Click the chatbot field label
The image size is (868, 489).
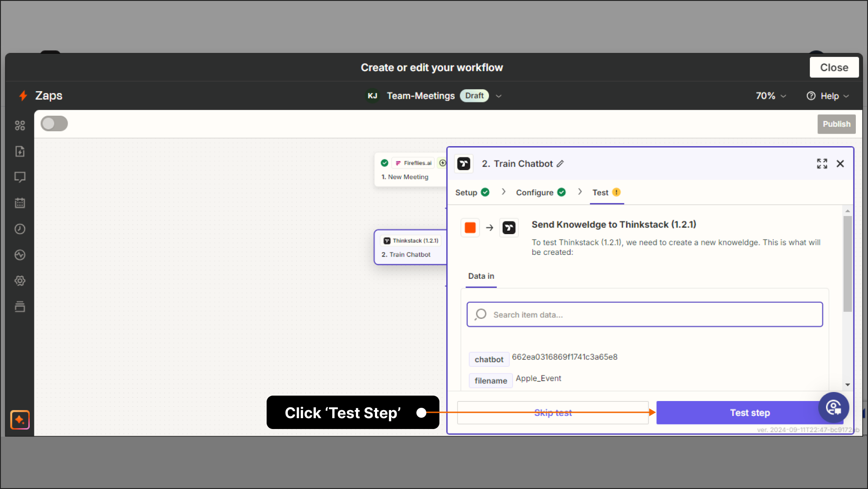[489, 360]
